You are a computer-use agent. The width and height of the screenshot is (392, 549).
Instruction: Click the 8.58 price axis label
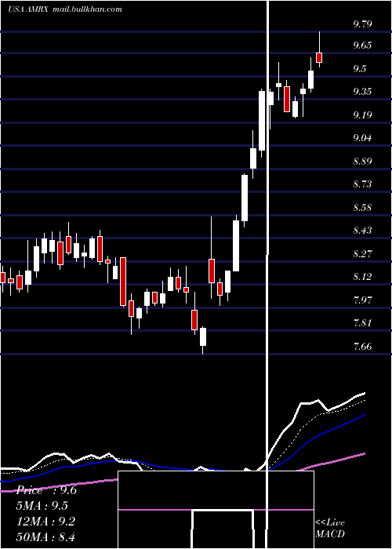click(x=362, y=208)
